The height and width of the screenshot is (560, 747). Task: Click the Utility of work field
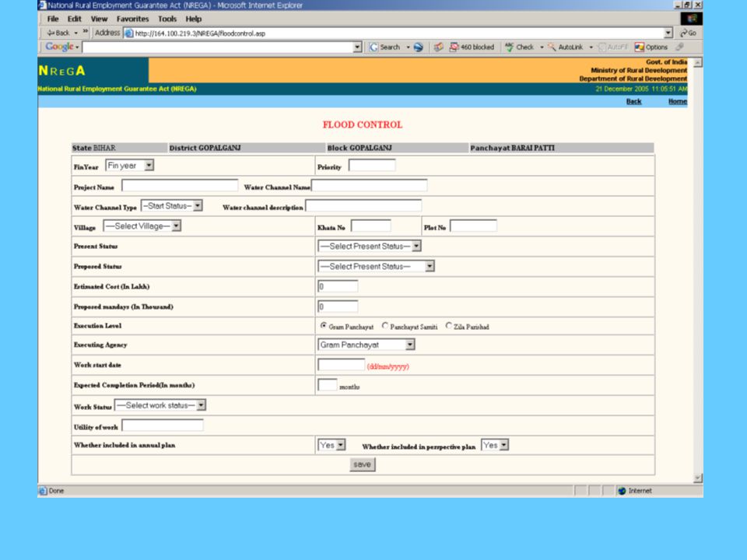(163, 425)
